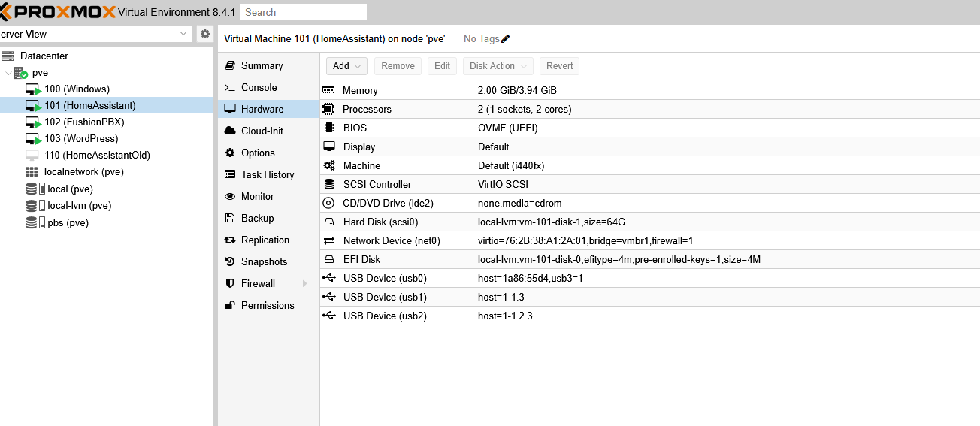The height and width of the screenshot is (426, 980).
Task: Click the gear icon beside Server View
Action: (204, 34)
